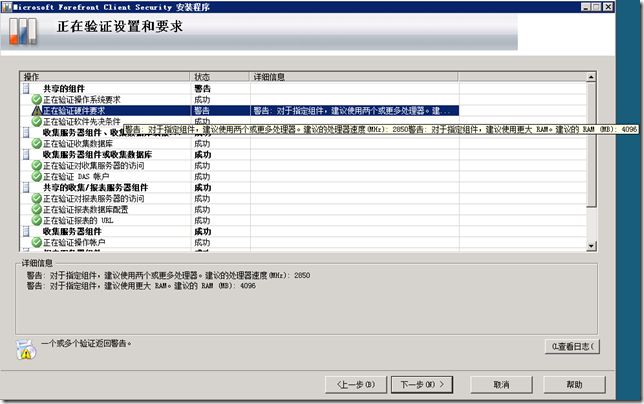The height and width of the screenshot is (404, 644).
Task: Click the list scroll up arrow
Action: pos(591,77)
